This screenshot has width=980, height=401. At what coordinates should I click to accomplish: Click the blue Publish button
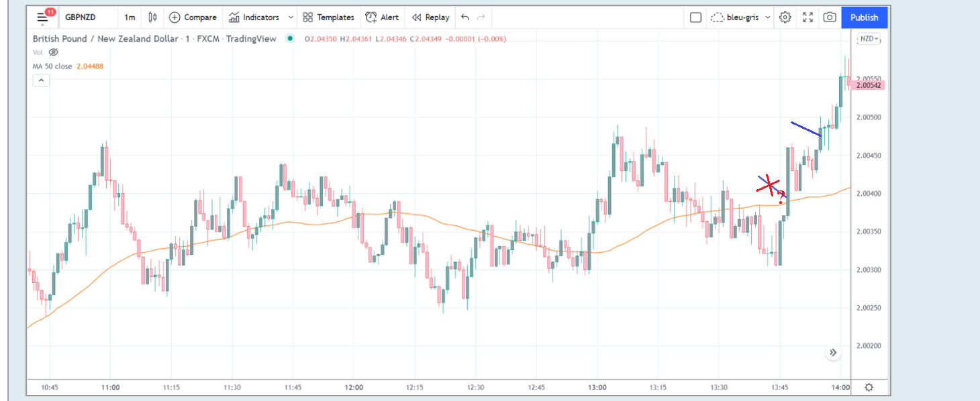(865, 17)
